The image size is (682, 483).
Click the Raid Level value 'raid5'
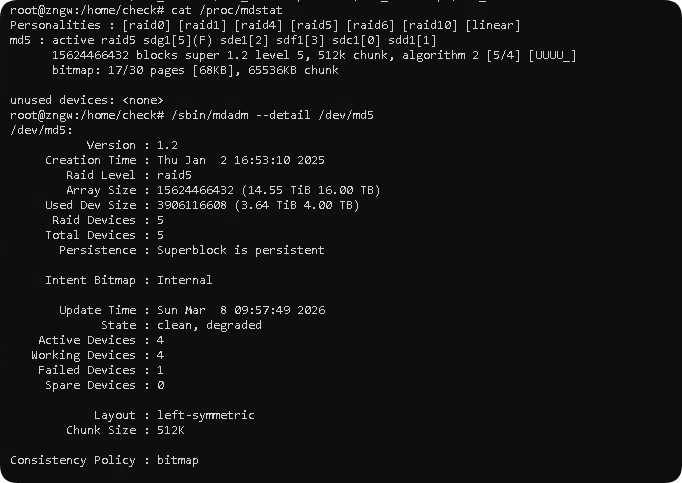(x=174, y=175)
